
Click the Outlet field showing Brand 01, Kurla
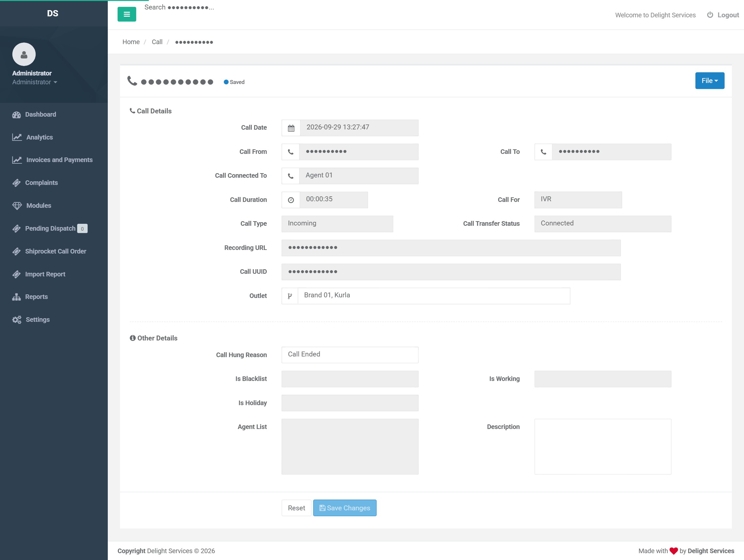(434, 296)
